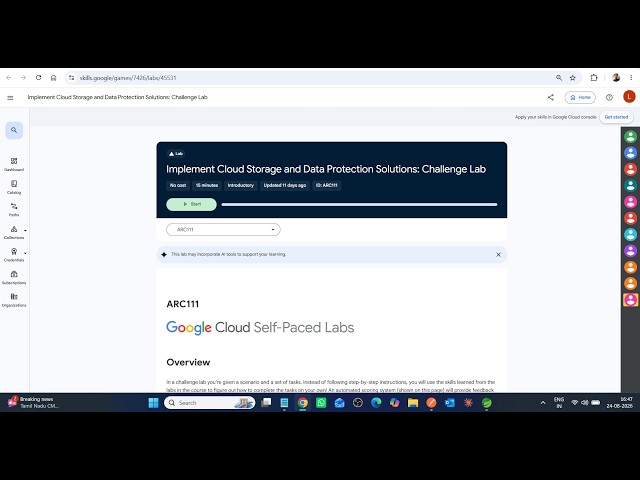This screenshot has width=640, height=480.
Task: Open the Subscriptions sidebar item
Action: pos(14,277)
